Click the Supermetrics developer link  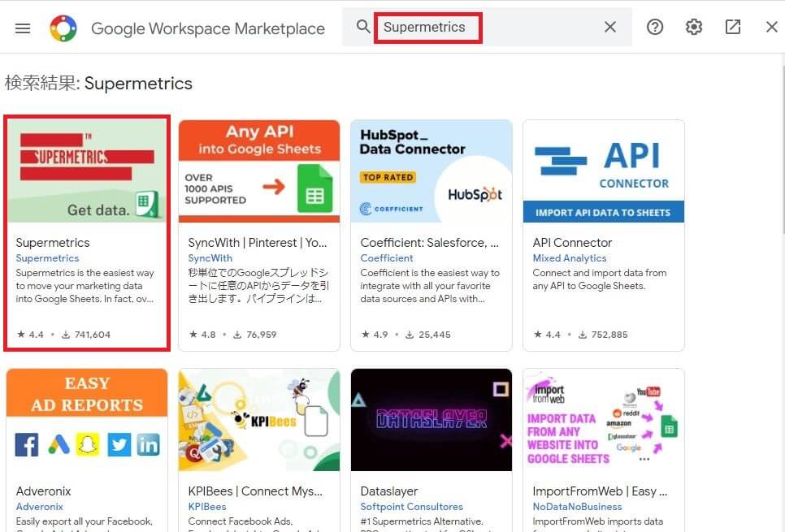coord(47,258)
